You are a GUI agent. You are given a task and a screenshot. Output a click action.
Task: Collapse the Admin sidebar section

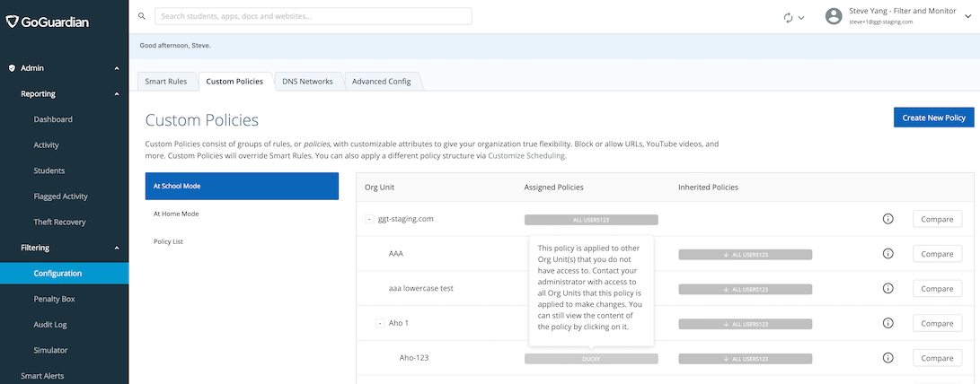coord(117,68)
